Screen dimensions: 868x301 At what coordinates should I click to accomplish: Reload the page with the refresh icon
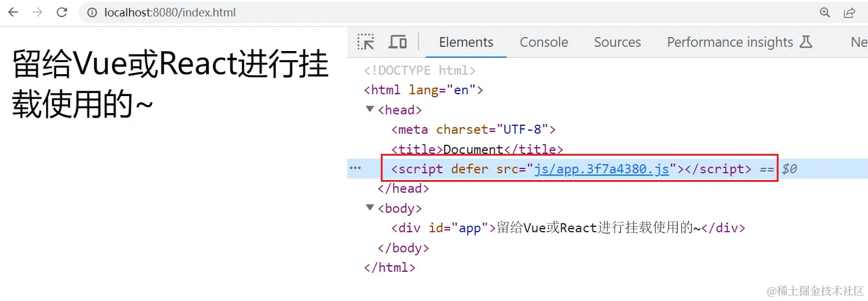(61, 12)
